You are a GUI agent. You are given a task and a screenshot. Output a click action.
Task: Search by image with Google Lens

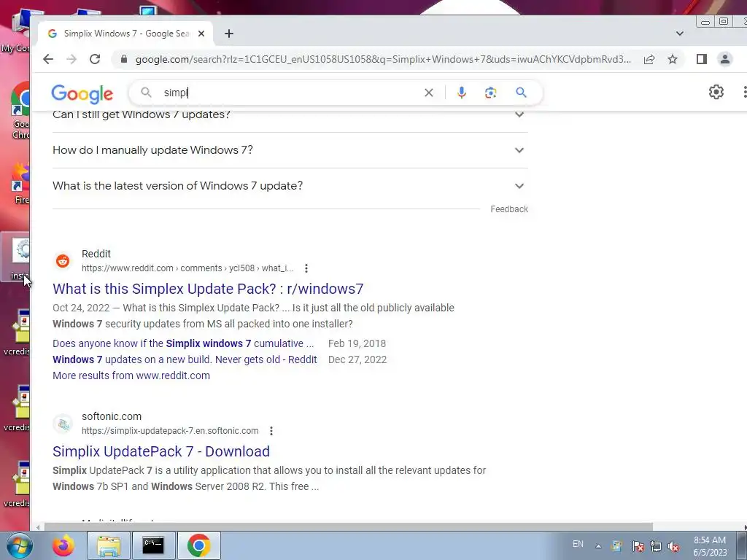[x=491, y=93]
